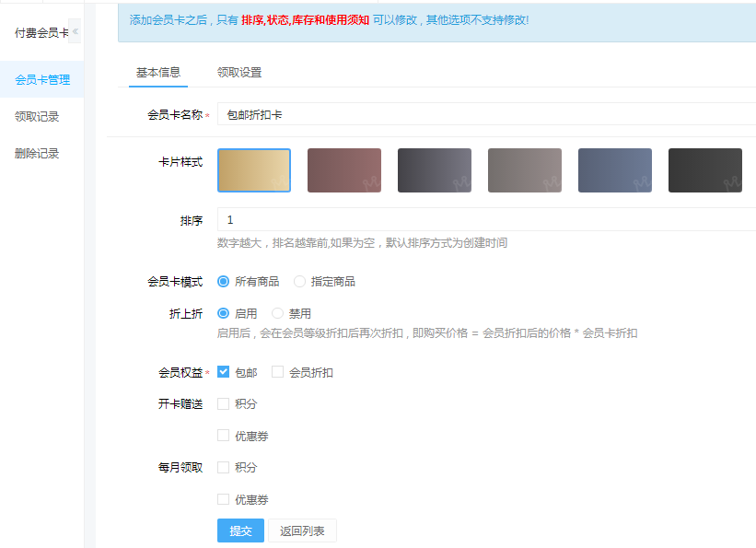This screenshot has width=756, height=548.
Task: Switch to the 领取设置 tab
Action: click(x=239, y=73)
